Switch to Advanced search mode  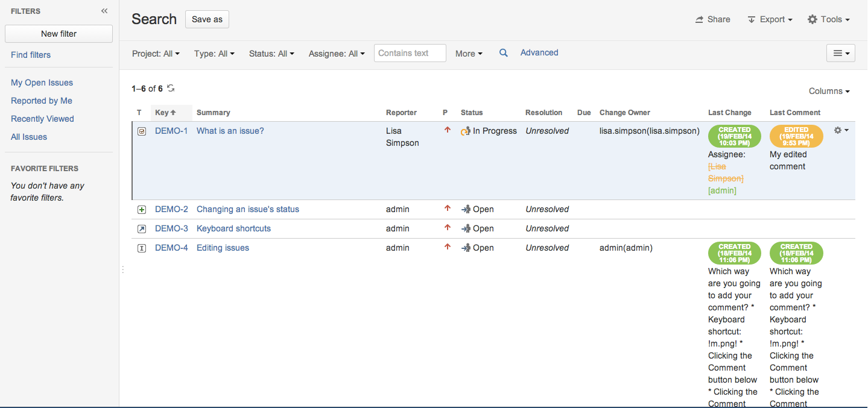539,52
